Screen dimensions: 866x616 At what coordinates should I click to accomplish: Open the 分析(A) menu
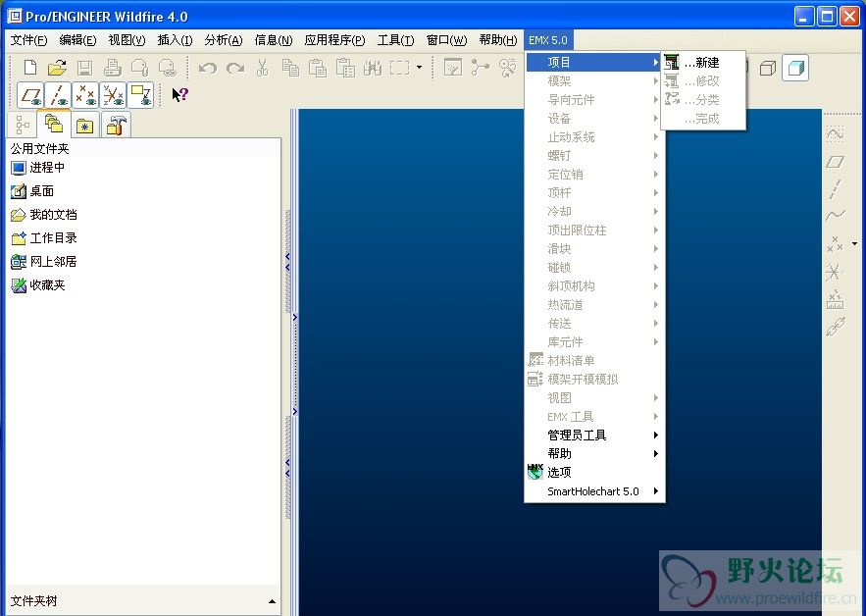click(x=224, y=40)
